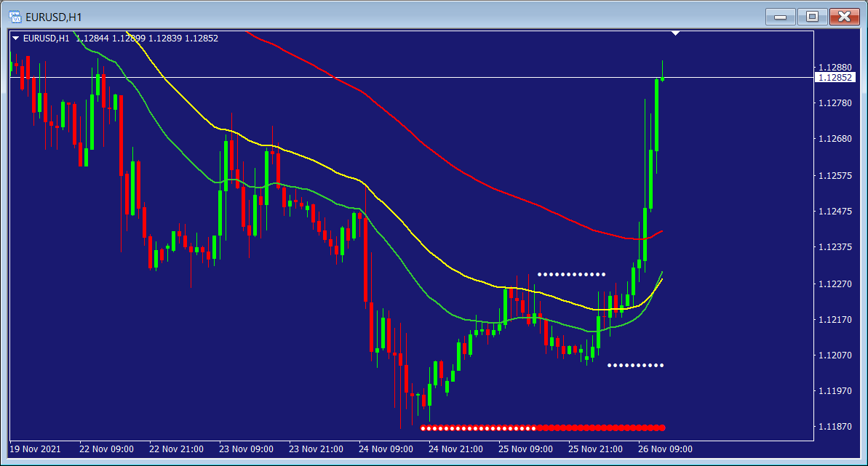Click the lower white dotted level line
This screenshot has height=466, width=868.
pyautogui.click(x=635, y=365)
